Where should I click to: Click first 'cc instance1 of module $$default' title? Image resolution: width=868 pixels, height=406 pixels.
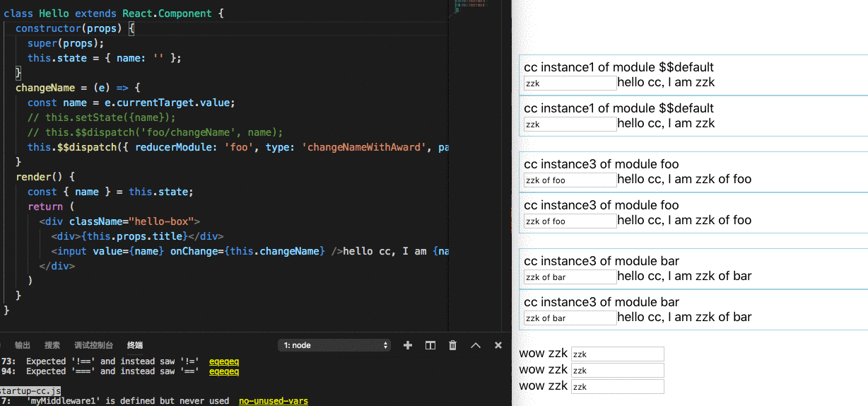[619, 67]
